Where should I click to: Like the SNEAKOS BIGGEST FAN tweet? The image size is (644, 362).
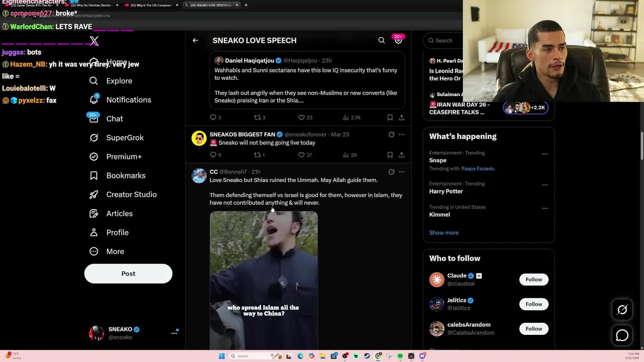pyautogui.click(x=305, y=155)
